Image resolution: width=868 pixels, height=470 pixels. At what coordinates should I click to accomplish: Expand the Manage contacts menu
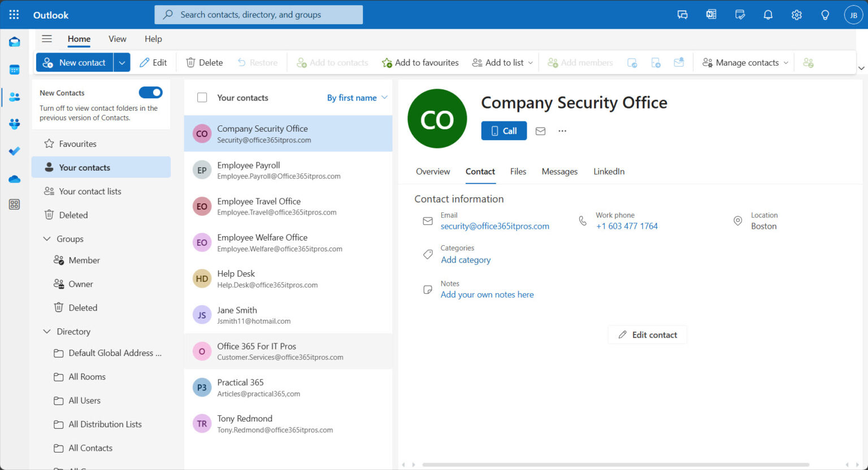tap(745, 63)
